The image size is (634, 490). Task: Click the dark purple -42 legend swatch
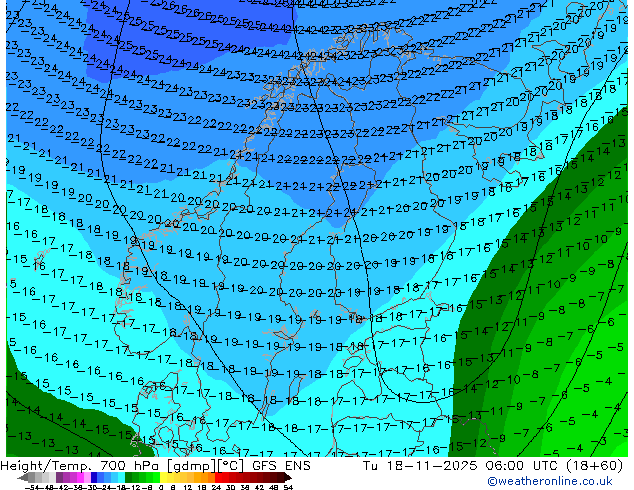point(59,477)
